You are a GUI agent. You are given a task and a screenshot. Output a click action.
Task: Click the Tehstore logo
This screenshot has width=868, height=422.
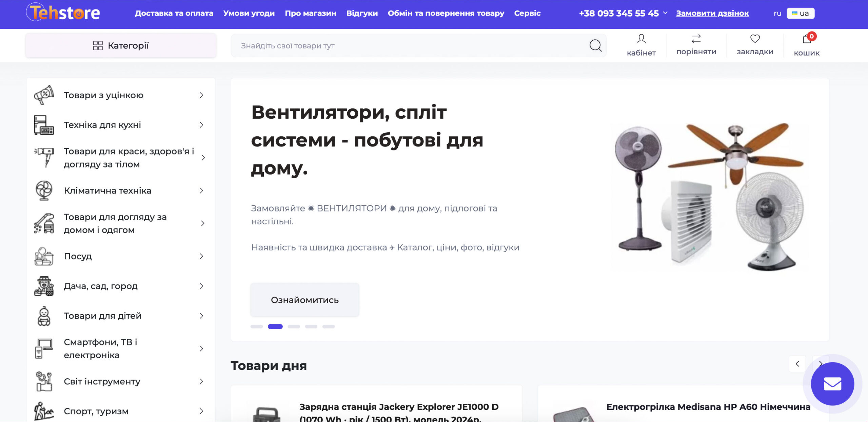[63, 13]
